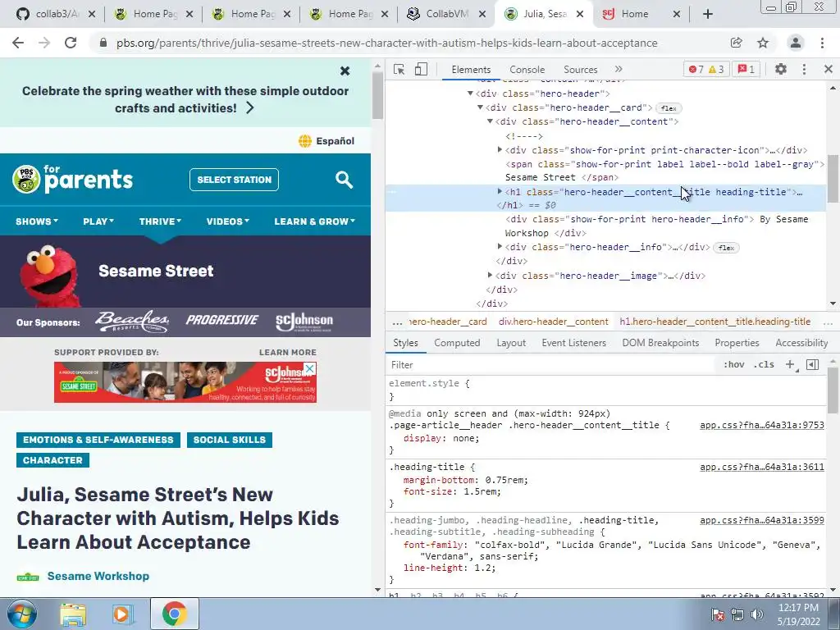Viewport: 840px width, 630px height.
Task: Open the Windows Start button
Action: tap(21, 614)
